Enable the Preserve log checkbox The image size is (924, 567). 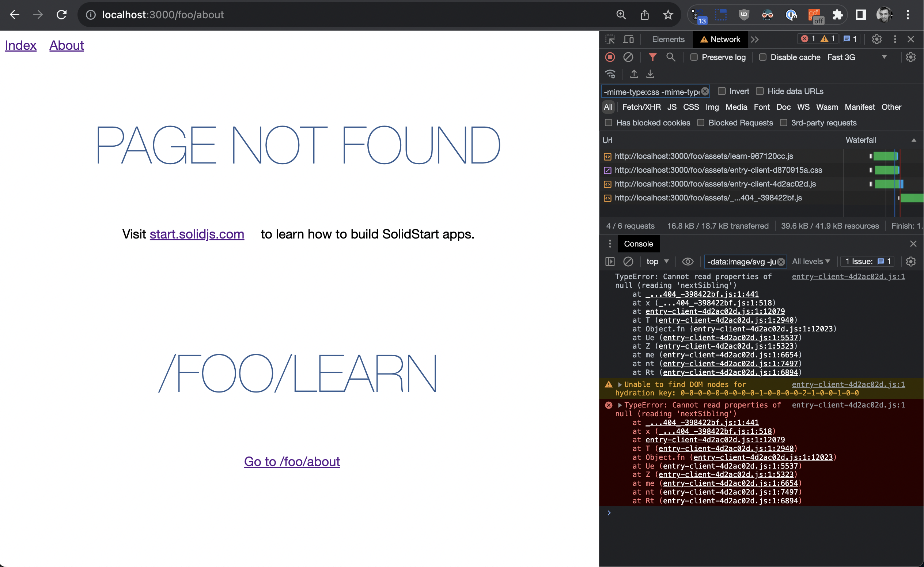[x=694, y=57]
